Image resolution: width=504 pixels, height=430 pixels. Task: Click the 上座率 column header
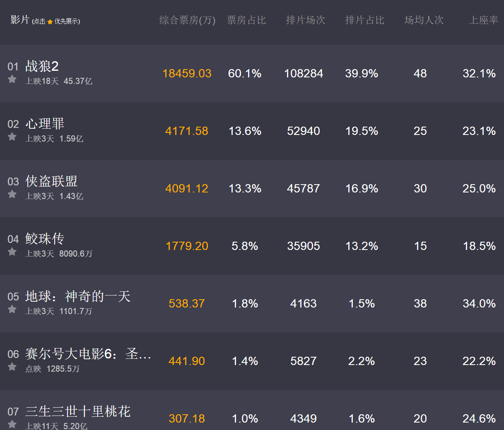tap(483, 20)
